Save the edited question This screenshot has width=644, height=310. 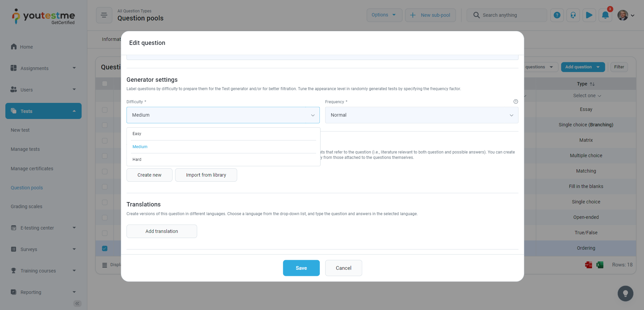click(301, 268)
